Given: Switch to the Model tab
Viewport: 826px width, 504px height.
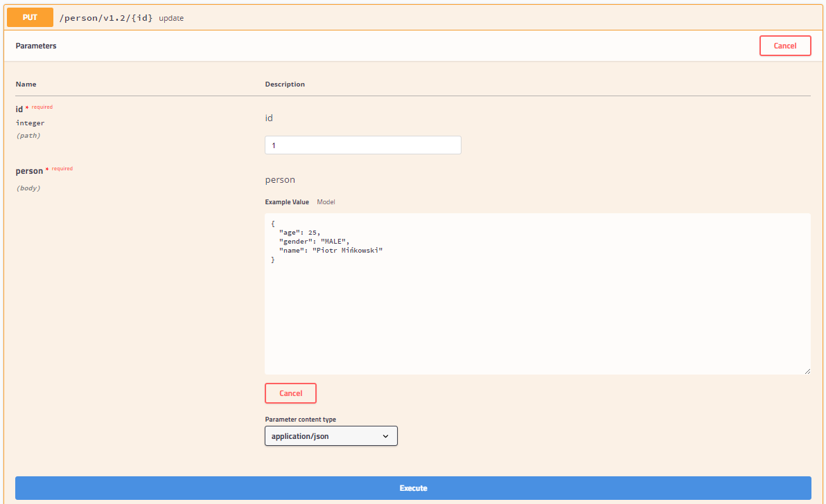Looking at the screenshot, I should pyautogui.click(x=326, y=202).
